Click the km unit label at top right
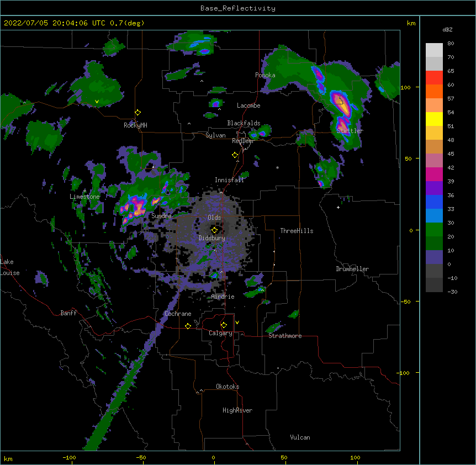 (x=411, y=23)
